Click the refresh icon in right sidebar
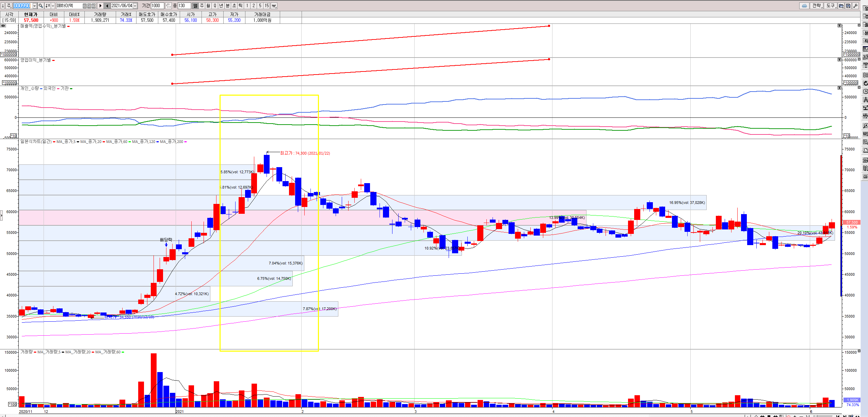This screenshot has width=868, height=417. (x=865, y=83)
